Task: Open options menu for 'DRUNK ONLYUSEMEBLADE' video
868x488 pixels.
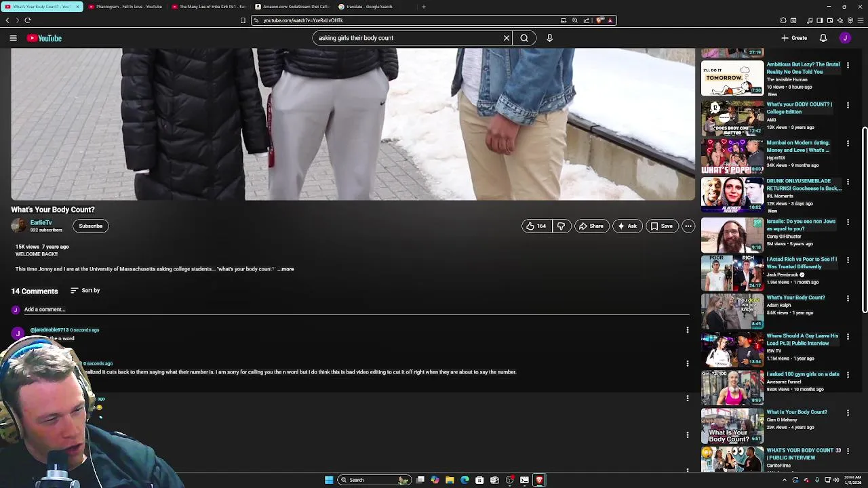Action: 848,182
